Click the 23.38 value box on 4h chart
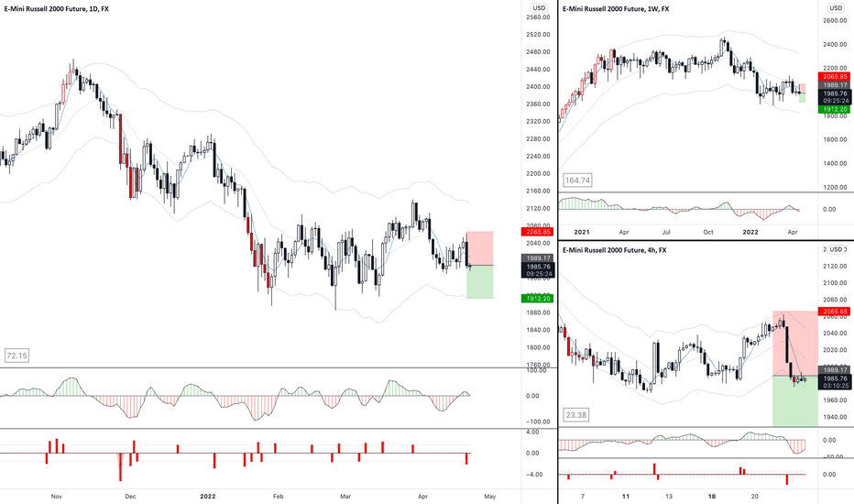Screen dimensions: 854x504 [575, 415]
